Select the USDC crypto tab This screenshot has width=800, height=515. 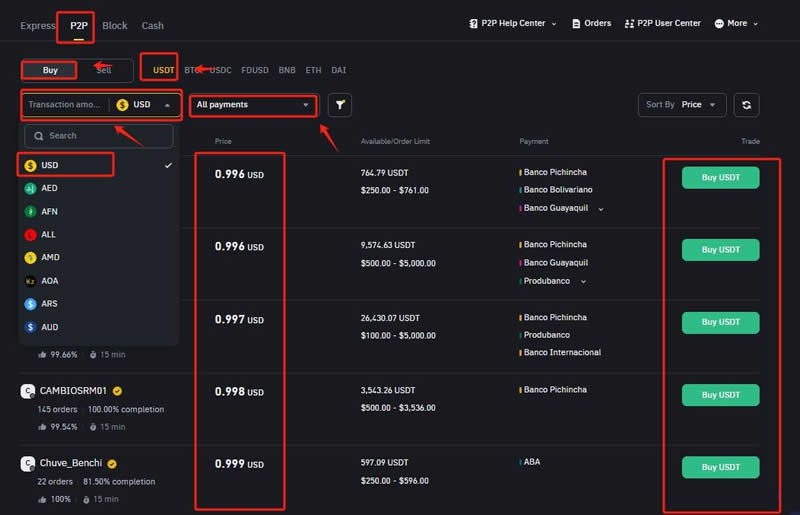pos(220,70)
